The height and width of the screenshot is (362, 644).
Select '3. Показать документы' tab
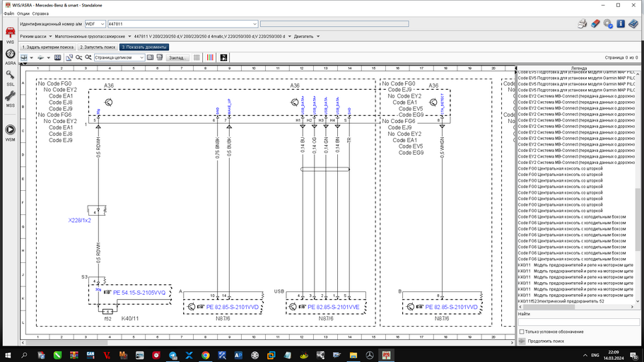point(144,47)
